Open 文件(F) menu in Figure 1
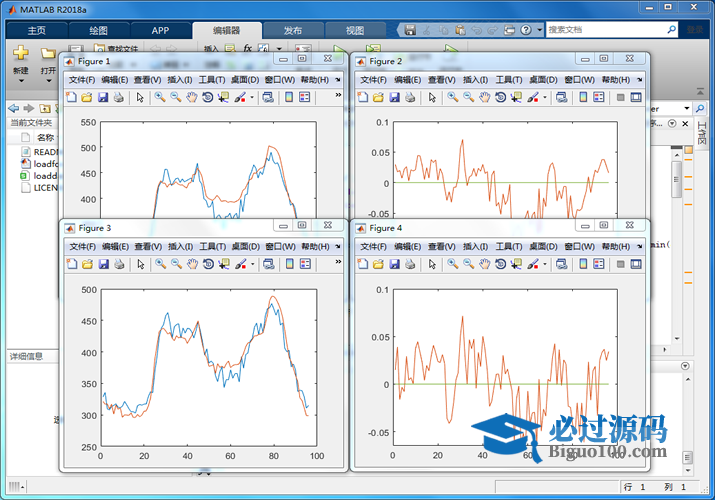715x500 pixels. pyautogui.click(x=82, y=80)
